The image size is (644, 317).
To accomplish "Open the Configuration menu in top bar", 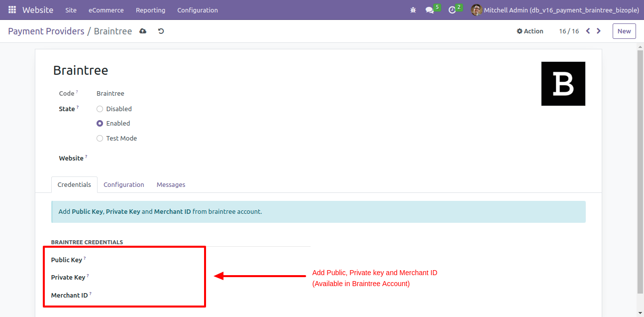I will 198,10.
